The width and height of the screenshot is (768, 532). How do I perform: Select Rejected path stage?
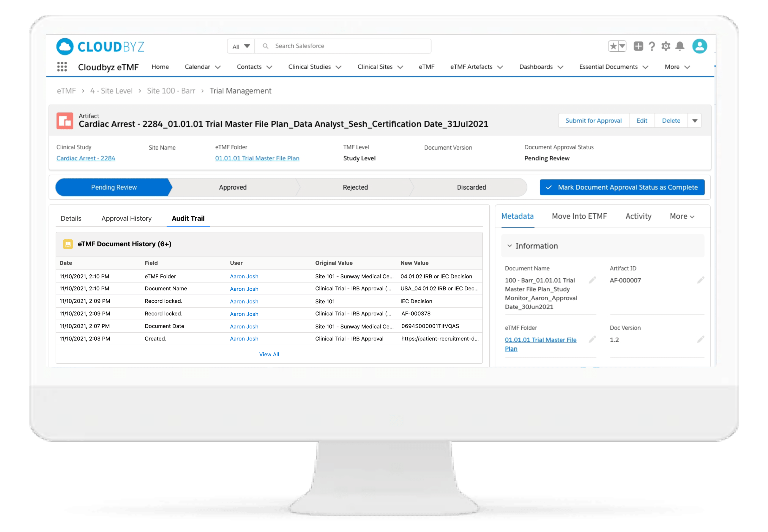coord(355,187)
